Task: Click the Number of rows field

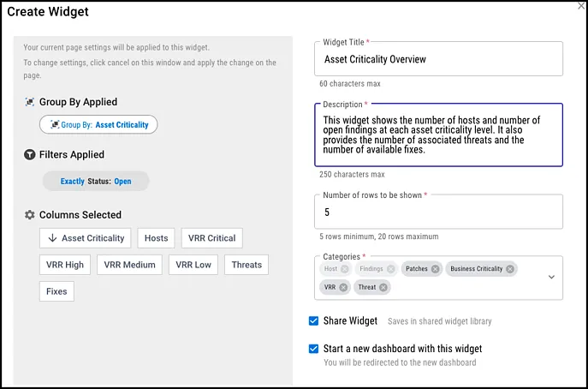Action: [x=438, y=212]
